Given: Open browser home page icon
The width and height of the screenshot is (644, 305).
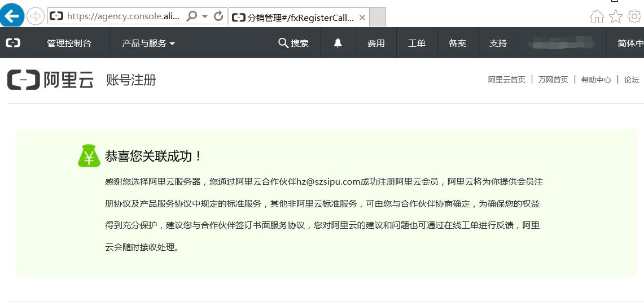Looking at the screenshot, I should click(597, 17).
